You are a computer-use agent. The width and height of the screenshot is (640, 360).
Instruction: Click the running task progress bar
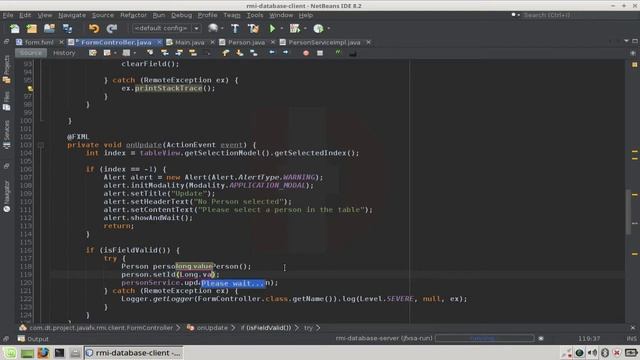[x=484, y=338]
